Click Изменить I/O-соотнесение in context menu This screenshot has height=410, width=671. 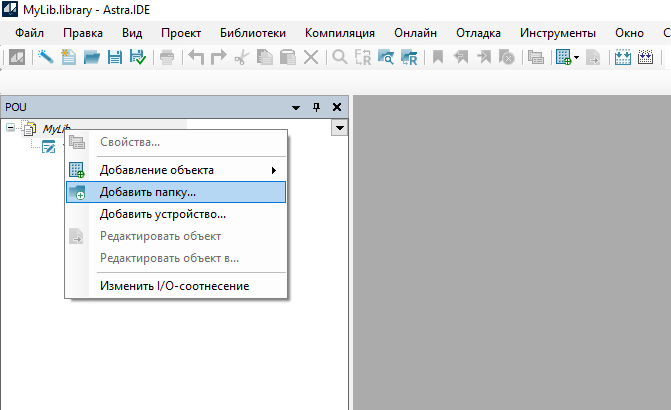(174, 286)
